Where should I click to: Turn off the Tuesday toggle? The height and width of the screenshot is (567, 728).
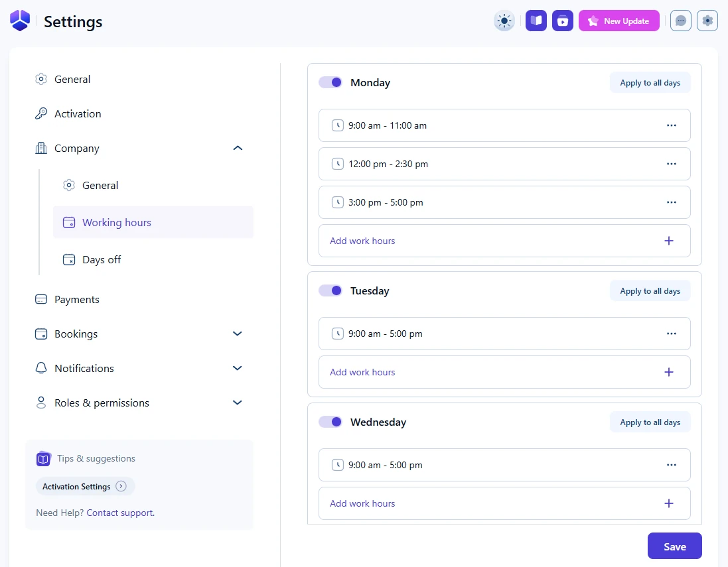click(330, 290)
